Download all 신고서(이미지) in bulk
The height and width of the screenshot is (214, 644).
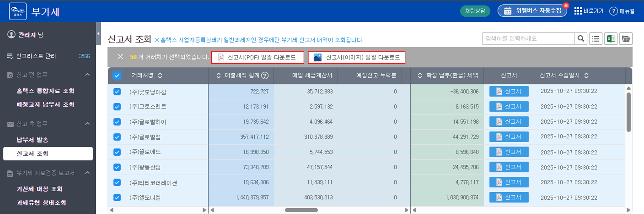click(x=357, y=57)
